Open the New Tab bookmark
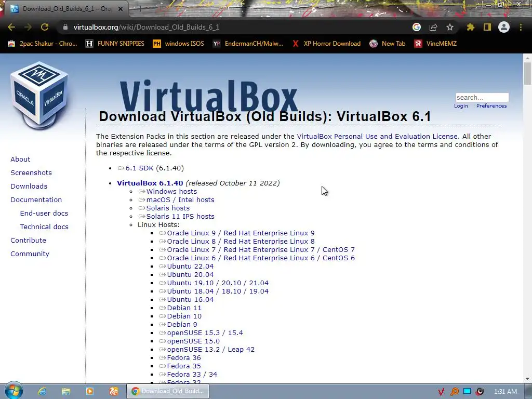This screenshot has width=532, height=399. coord(388,44)
